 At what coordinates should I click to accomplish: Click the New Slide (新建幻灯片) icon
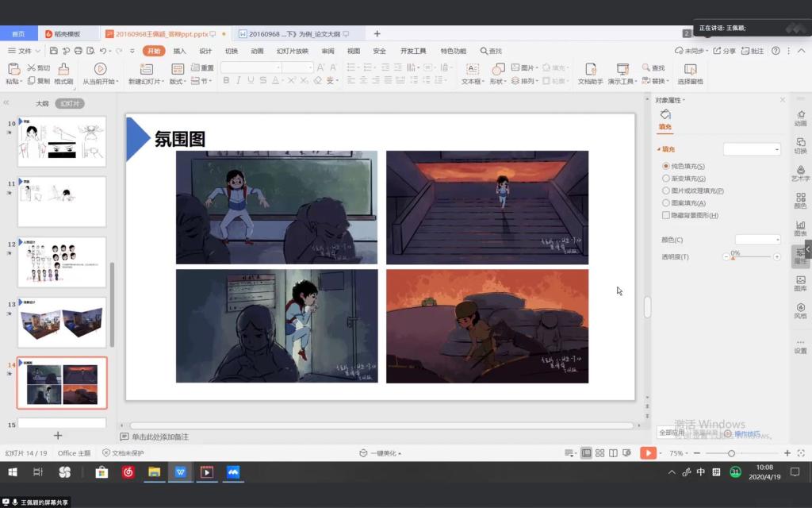(146, 69)
